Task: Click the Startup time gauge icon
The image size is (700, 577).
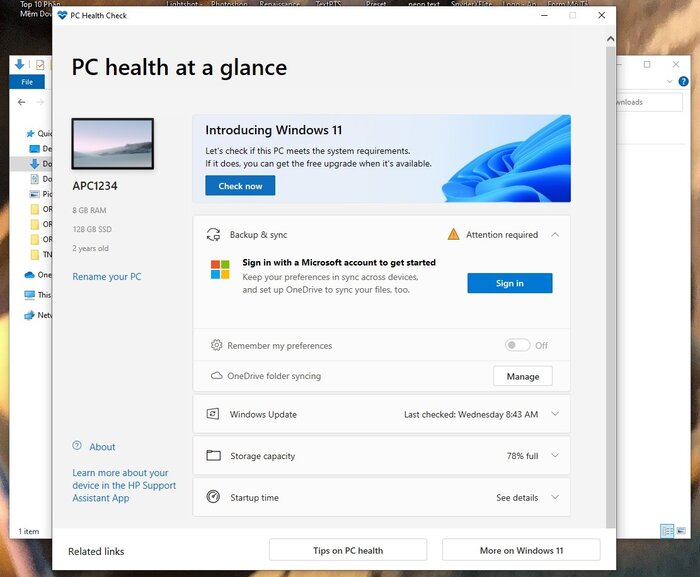Action: pos(213,497)
